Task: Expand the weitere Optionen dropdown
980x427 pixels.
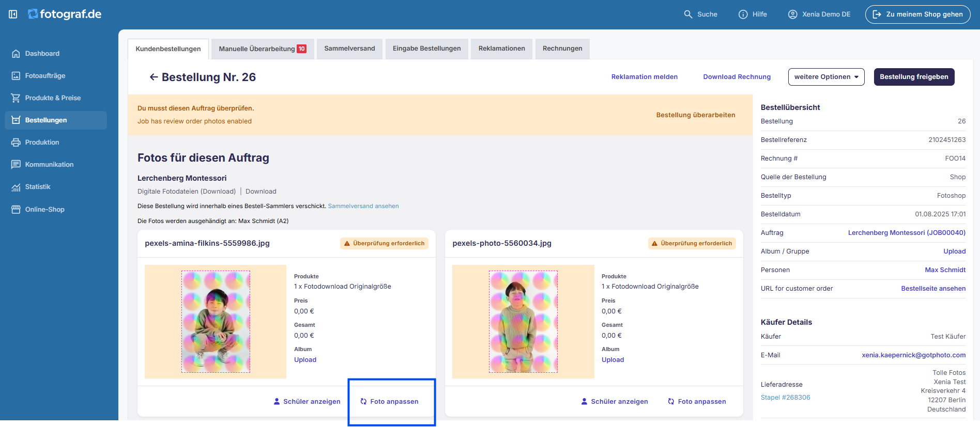Action: pos(826,77)
